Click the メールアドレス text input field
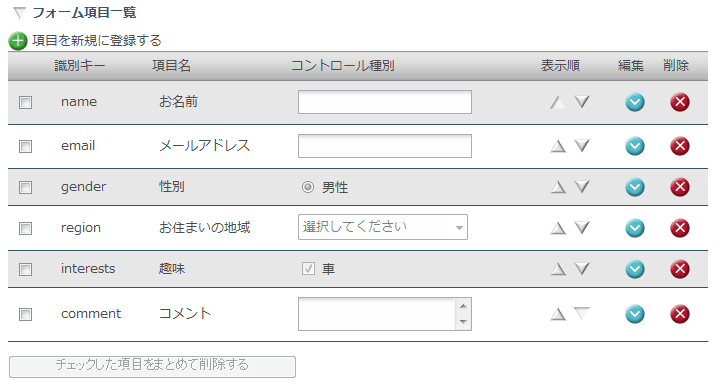715x385 pixels. tap(385, 146)
